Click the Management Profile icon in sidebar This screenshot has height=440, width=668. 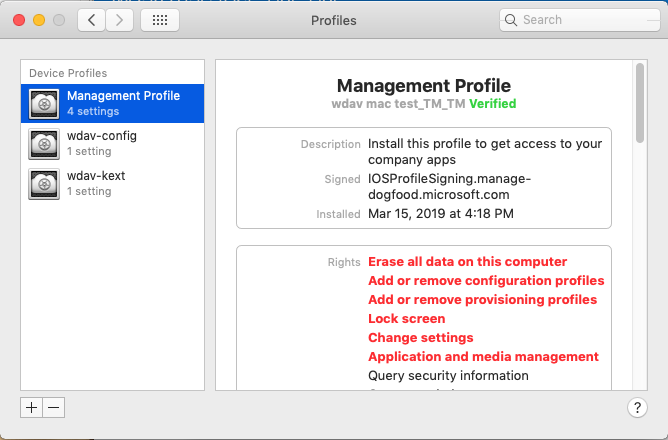click(44, 104)
